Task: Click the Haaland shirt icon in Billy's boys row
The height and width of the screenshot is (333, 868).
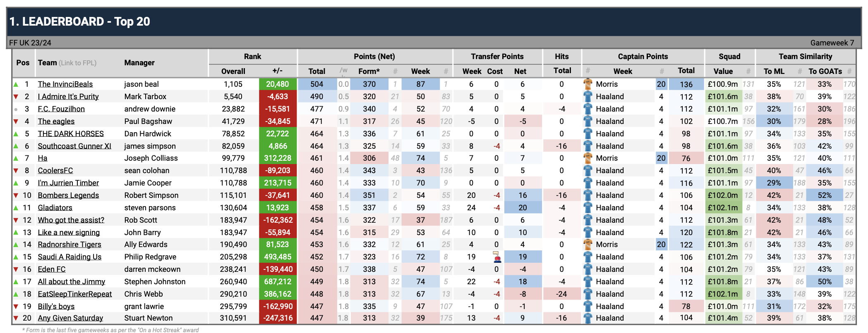Action: pyautogui.click(x=587, y=306)
